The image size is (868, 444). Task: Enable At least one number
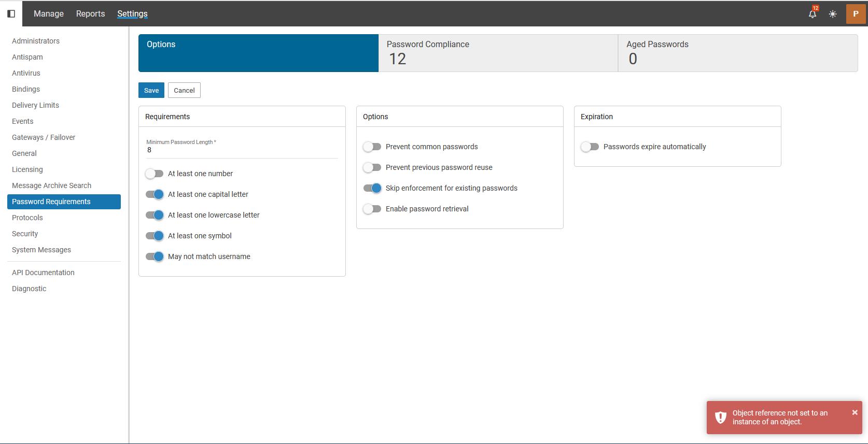(155, 174)
